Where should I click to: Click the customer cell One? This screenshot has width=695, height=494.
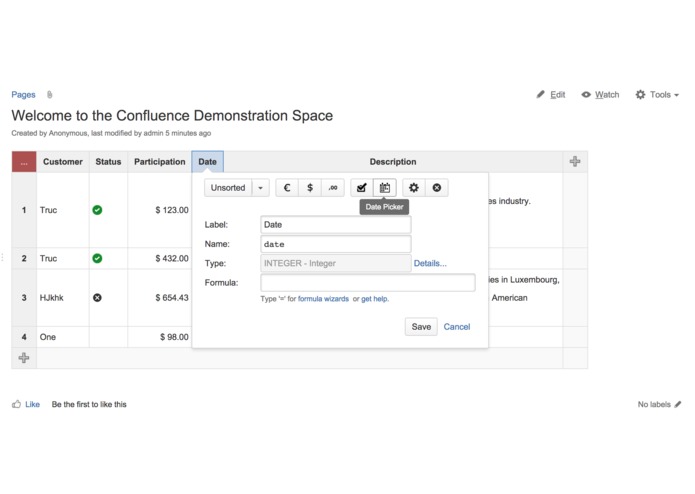coord(62,337)
